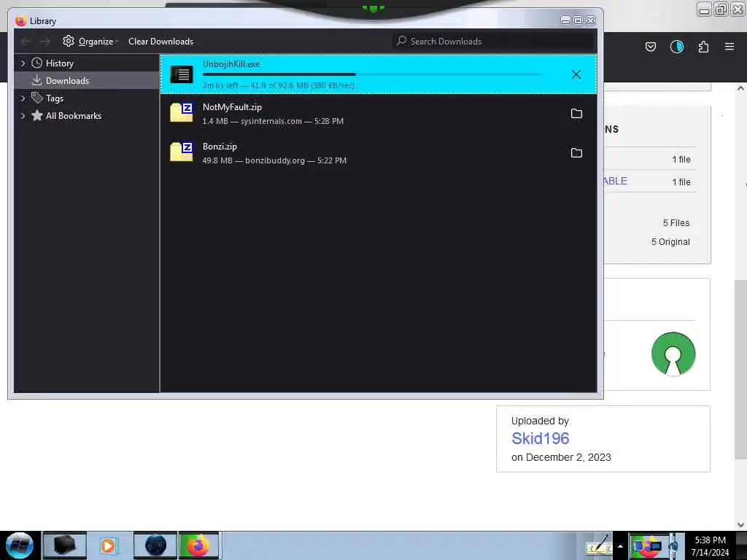Click the dark globe taskbar icon

pyautogui.click(x=155, y=545)
